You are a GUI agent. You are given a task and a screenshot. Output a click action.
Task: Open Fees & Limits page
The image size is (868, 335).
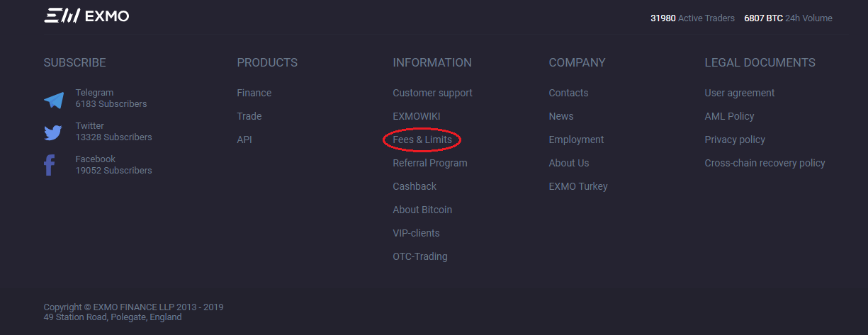[x=422, y=140]
